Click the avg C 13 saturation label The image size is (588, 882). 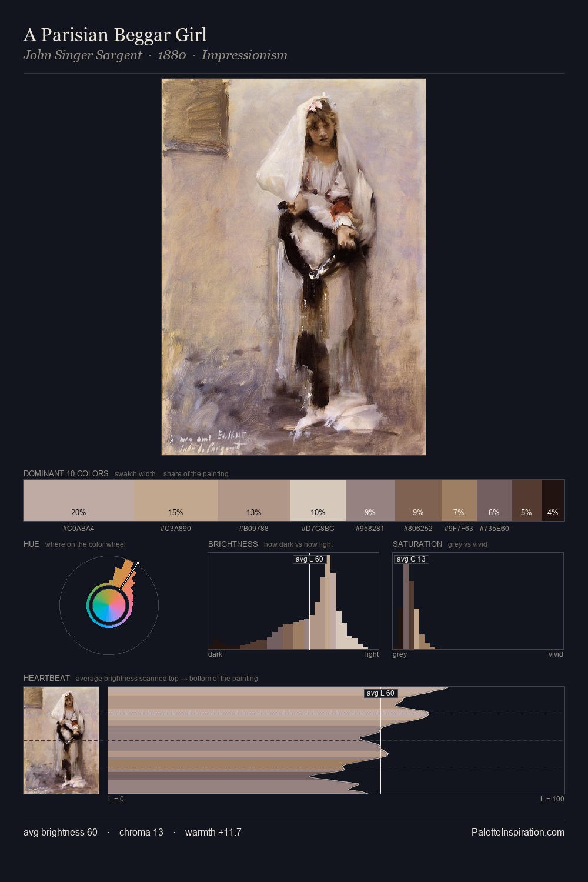tap(411, 559)
